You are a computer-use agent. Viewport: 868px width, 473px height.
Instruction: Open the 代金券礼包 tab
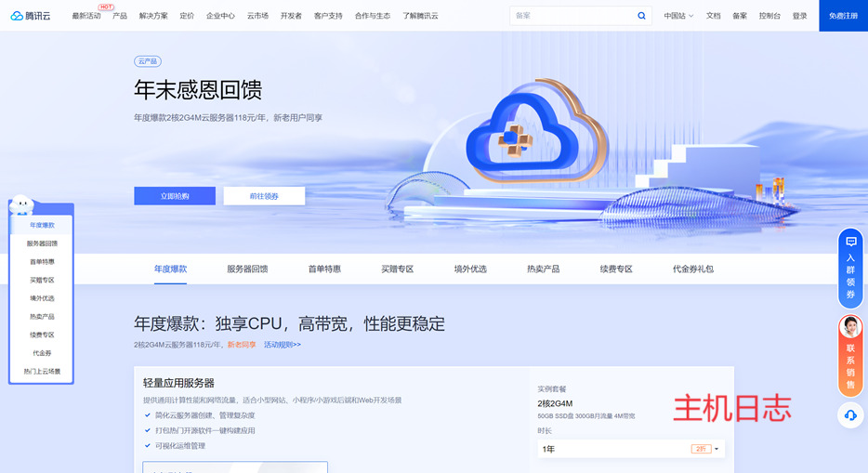click(693, 269)
